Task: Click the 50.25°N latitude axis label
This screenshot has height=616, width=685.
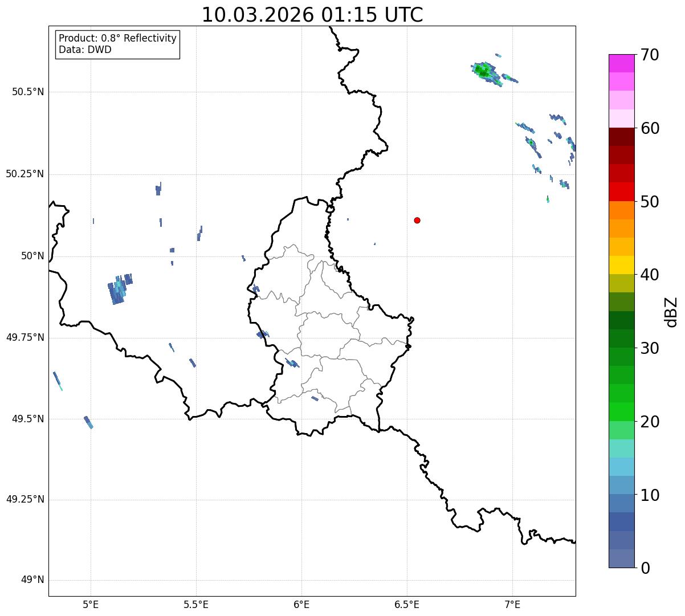Action: (25, 174)
